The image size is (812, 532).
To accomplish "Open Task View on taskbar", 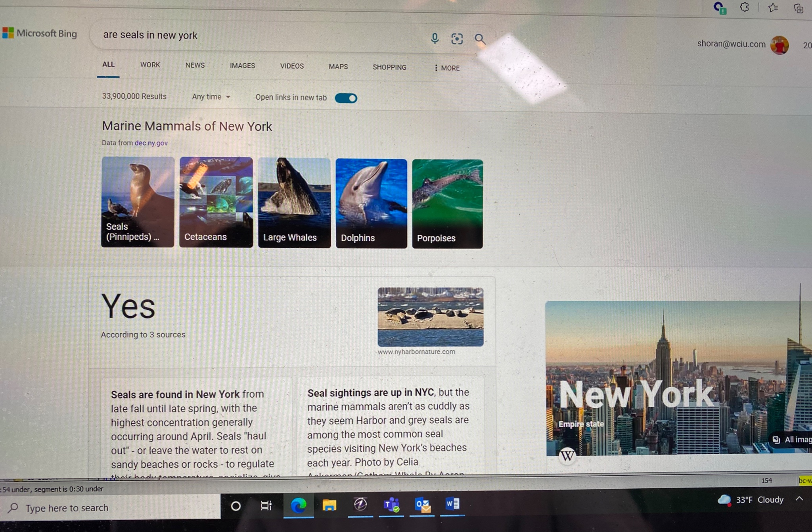I will pyautogui.click(x=266, y=505).
